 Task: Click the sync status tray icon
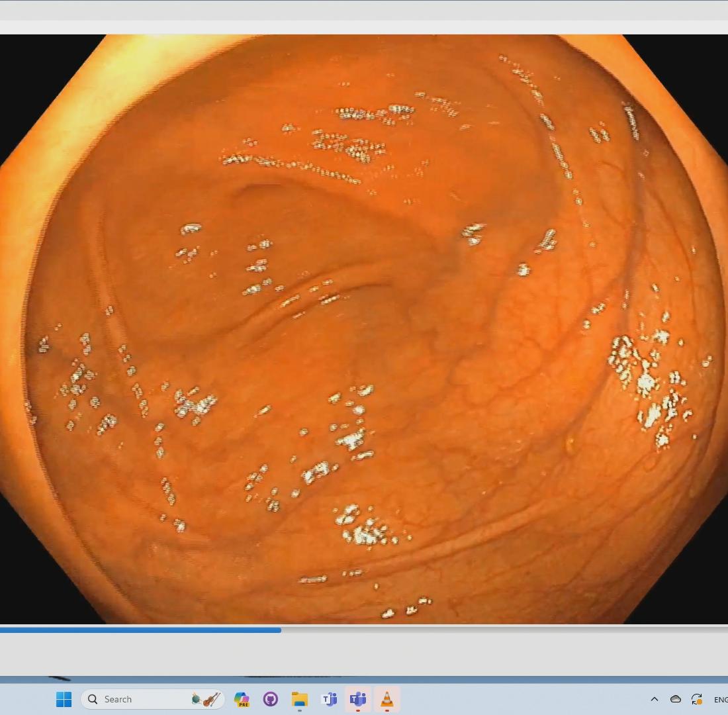[x=696, y=698]
